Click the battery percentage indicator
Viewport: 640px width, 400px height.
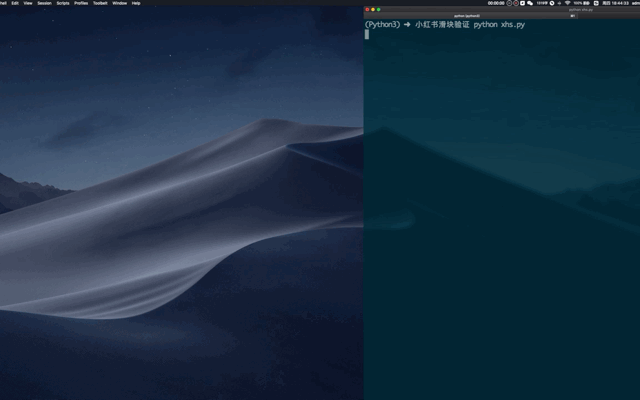[x=582, y=3]
